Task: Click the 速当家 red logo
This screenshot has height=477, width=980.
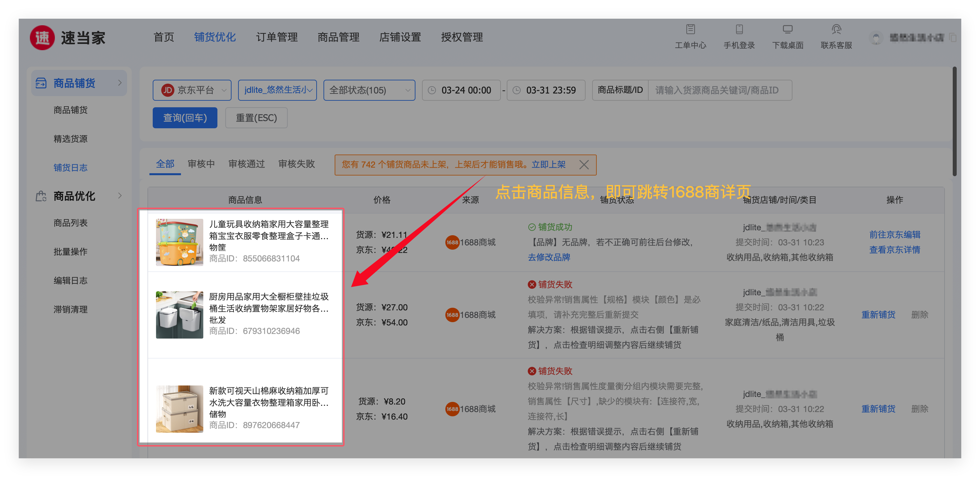Action: click(42, 38)
